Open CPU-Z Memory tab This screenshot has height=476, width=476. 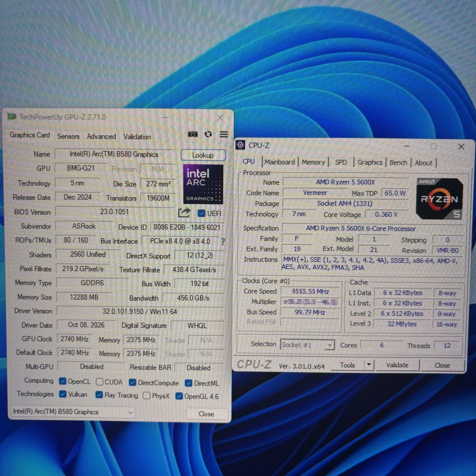click(x=313, y=162)
